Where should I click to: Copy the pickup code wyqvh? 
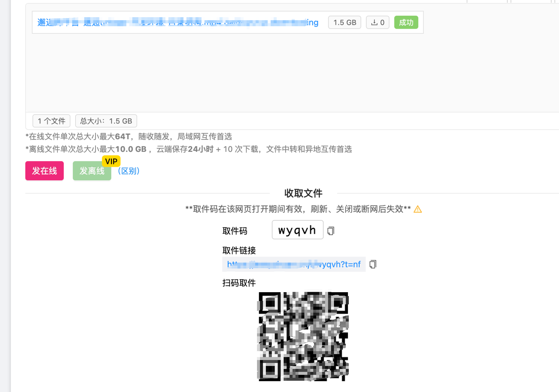331,231
